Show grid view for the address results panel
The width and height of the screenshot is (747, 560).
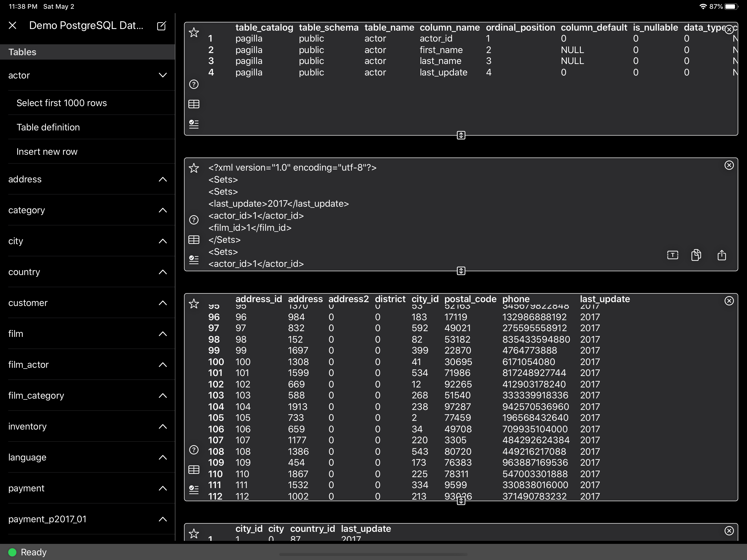coord(194,470)
